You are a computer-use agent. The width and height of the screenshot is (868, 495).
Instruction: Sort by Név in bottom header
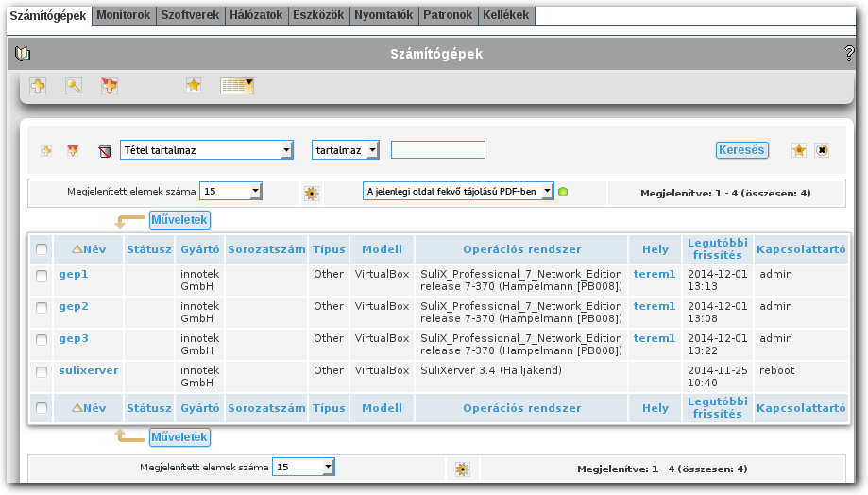(x=94, y=408)
